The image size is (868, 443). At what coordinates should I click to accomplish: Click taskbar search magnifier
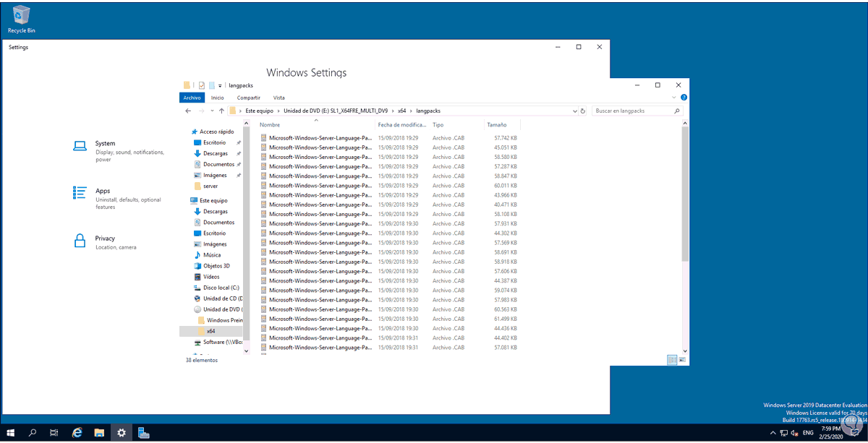(x=33, y=433)
